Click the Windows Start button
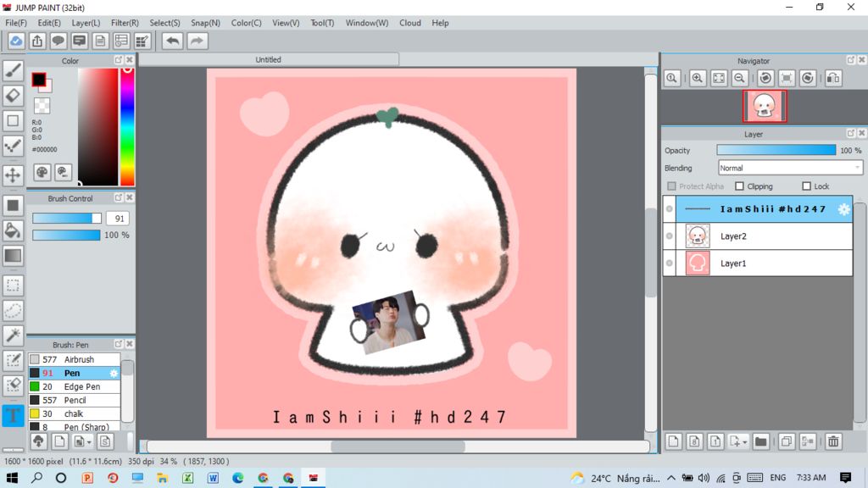The width and height of the screenshot is (868, 488). point(12,478)
